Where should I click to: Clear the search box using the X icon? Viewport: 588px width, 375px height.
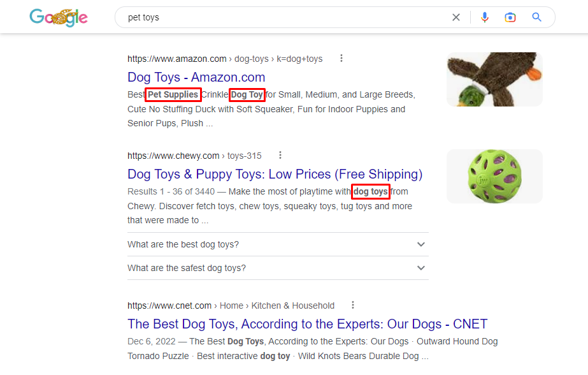(456, 17)
